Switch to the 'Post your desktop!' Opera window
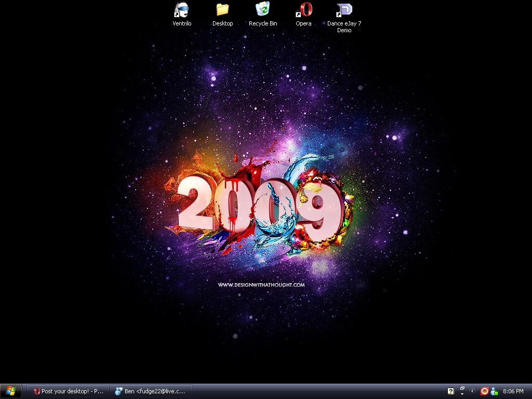532x399 pixels. pos(68,391)
